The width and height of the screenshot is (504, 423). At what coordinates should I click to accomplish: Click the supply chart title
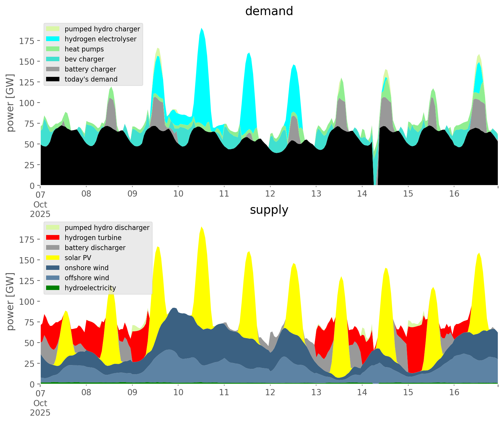269,210
